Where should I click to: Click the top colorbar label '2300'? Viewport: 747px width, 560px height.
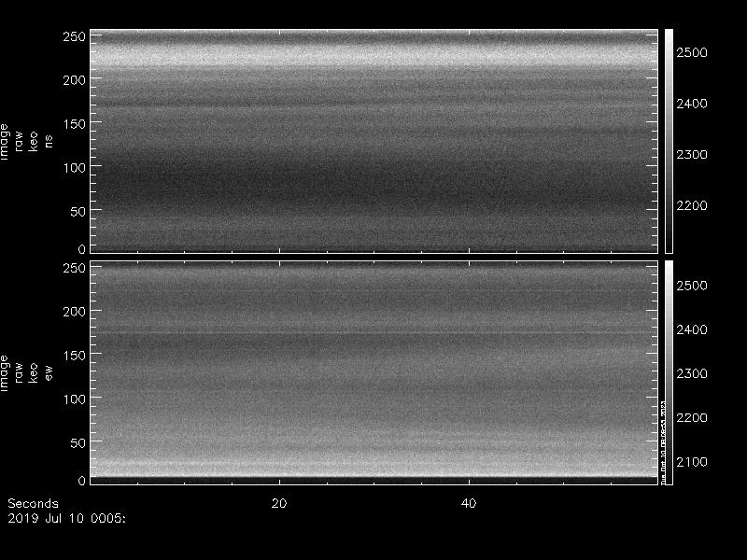pos(692,154)
